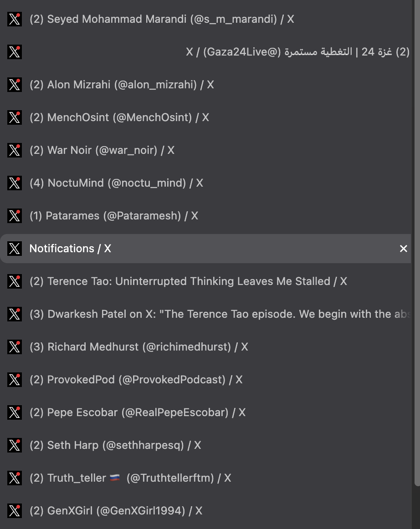Click the X favicon on the Notifications tab
The height and width of the screenshot is (529, 420).
[x=15, y=249]
